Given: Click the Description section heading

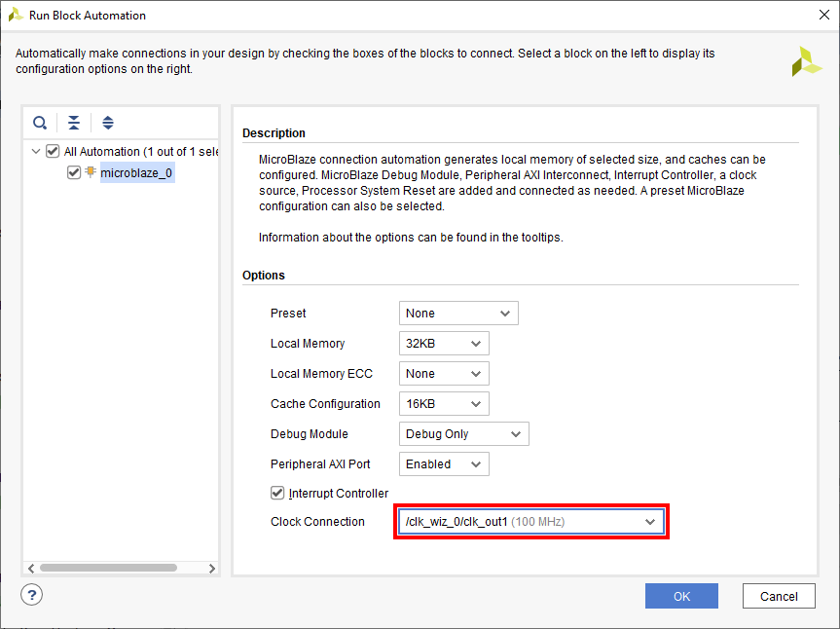Looking at the screenshot, I should 274,132.
